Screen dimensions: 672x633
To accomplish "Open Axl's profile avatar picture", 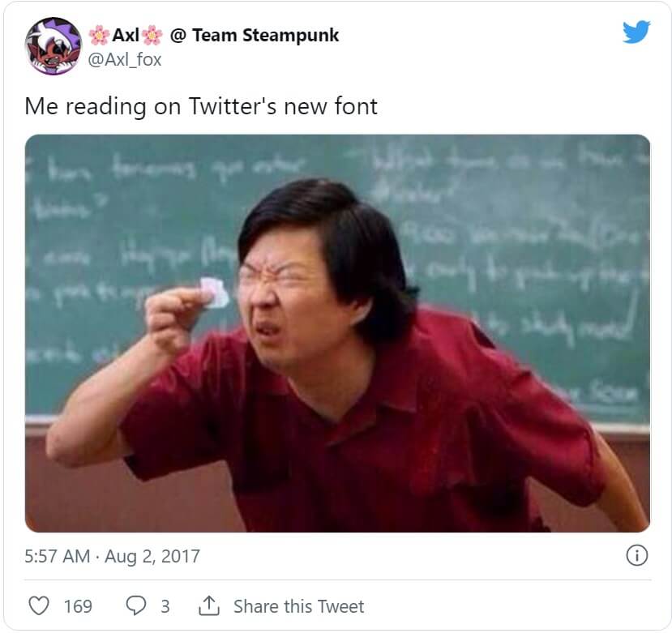I will tap(54, 46).
